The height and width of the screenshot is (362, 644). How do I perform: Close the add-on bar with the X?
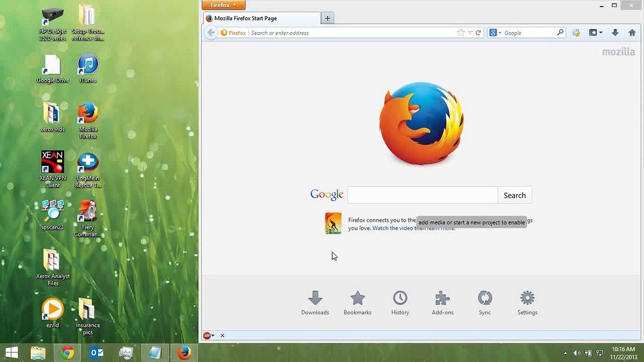222,335
